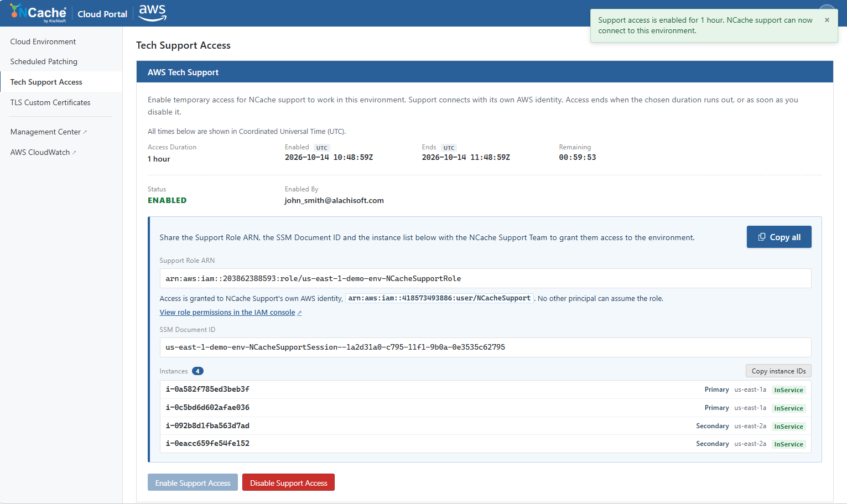
Task: Dismiss the support access enabled notification
Action: click(x=827, y=20)
